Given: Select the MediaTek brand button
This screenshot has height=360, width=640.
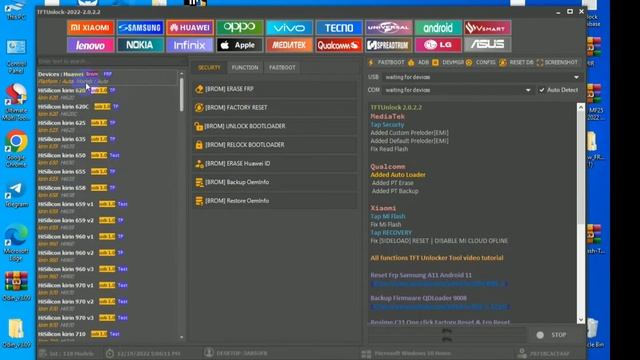Looking at the screenshot, I should click(x=289, y=45).
